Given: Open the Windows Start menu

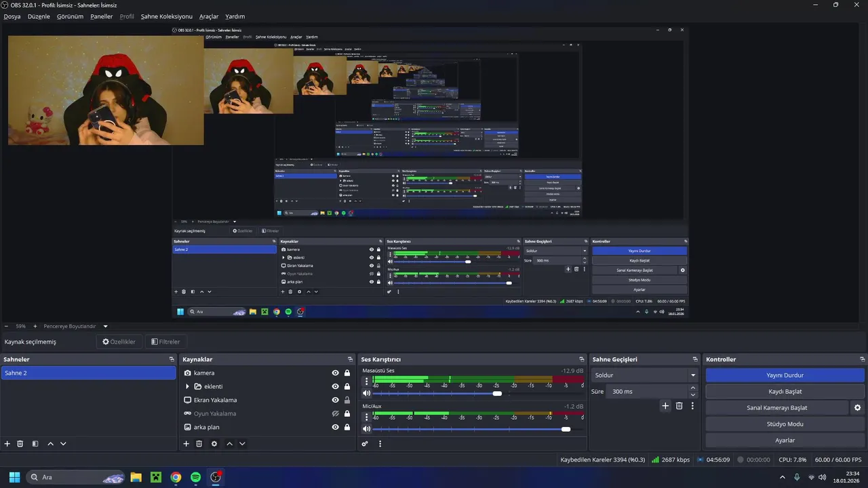Looking at the screenshot, I should (x=14, y=477).
